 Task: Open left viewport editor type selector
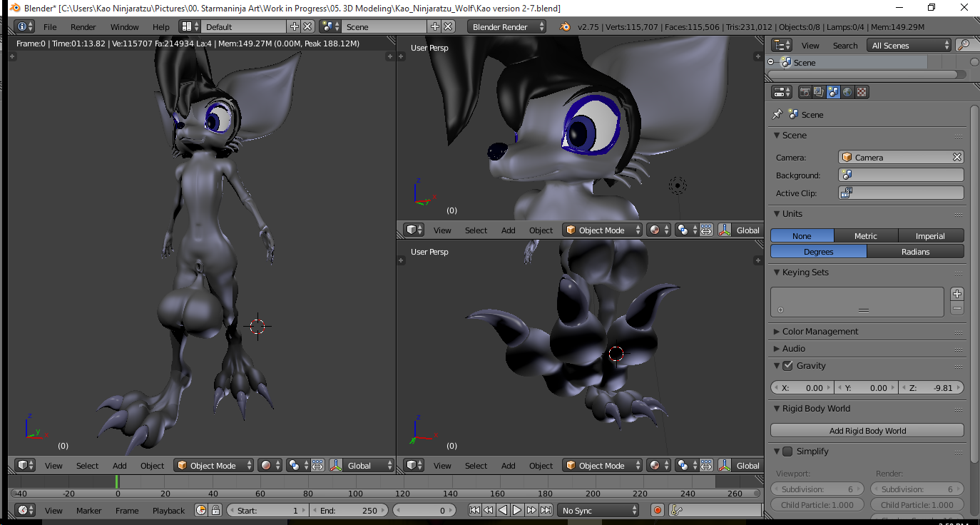[x=25, y=465]
